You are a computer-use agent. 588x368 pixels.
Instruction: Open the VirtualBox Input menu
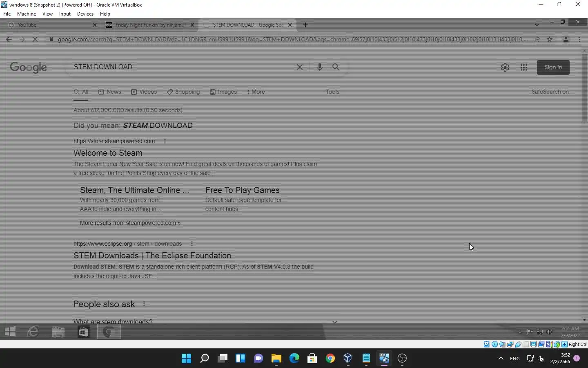click(65, 13)
